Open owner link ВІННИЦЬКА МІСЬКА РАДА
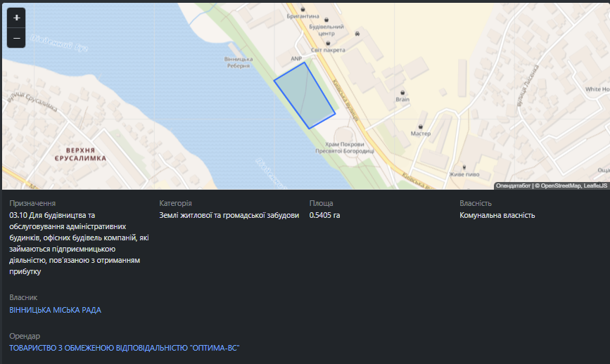Image resolution: width=610 pixels, height=364 pixels. [55, 310]
